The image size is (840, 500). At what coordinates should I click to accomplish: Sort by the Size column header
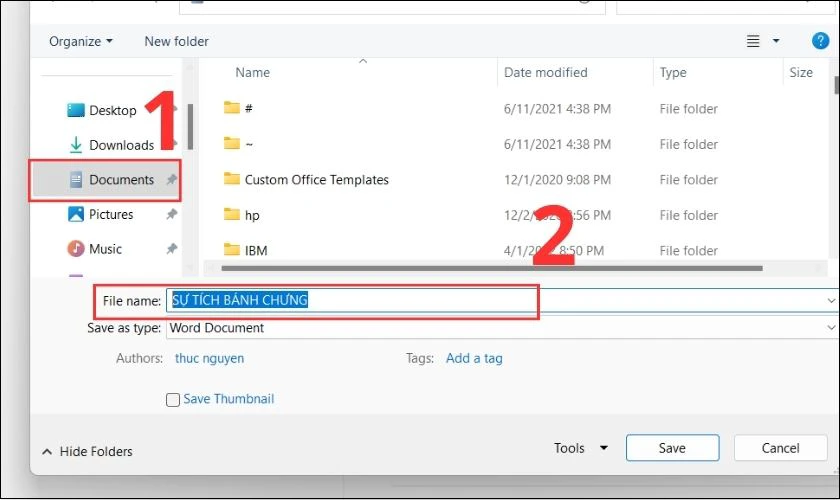pyautogui.click(x=801, y=72)
